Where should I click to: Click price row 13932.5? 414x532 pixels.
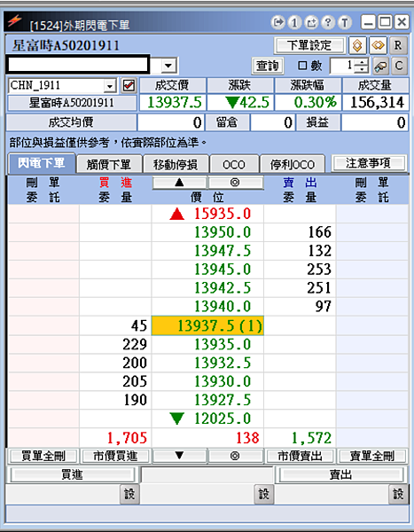[207, 363]
